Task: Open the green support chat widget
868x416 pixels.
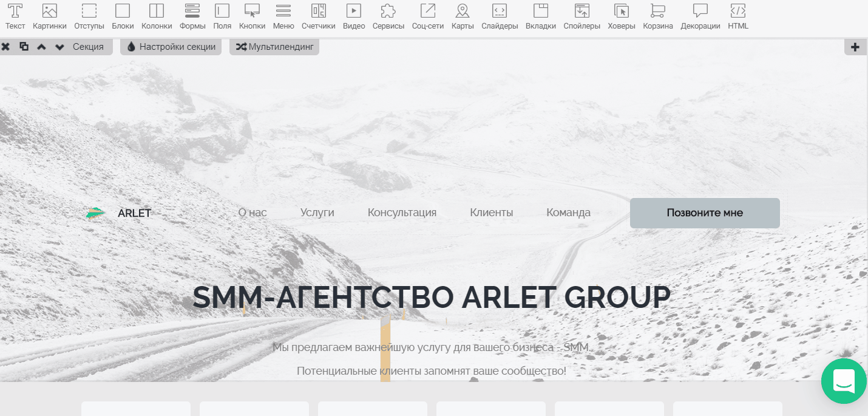Action: (x=844, y=381)
